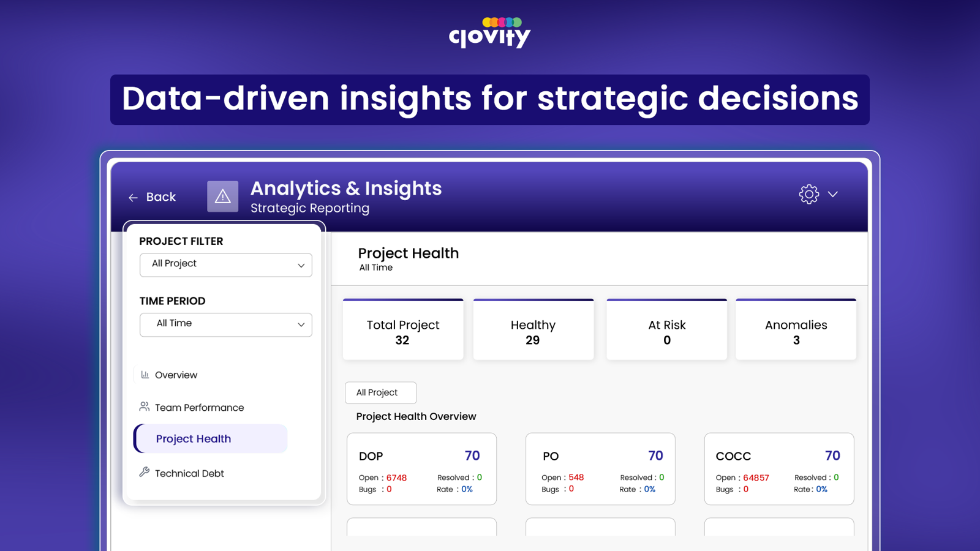Click the Overview bar chart icon

pos(145,375)
